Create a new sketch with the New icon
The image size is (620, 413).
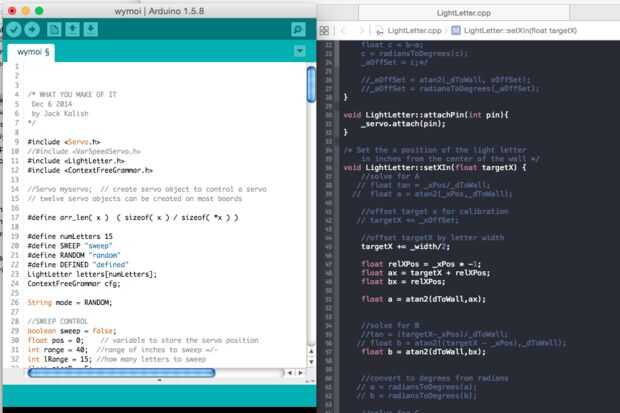[54, 29]
